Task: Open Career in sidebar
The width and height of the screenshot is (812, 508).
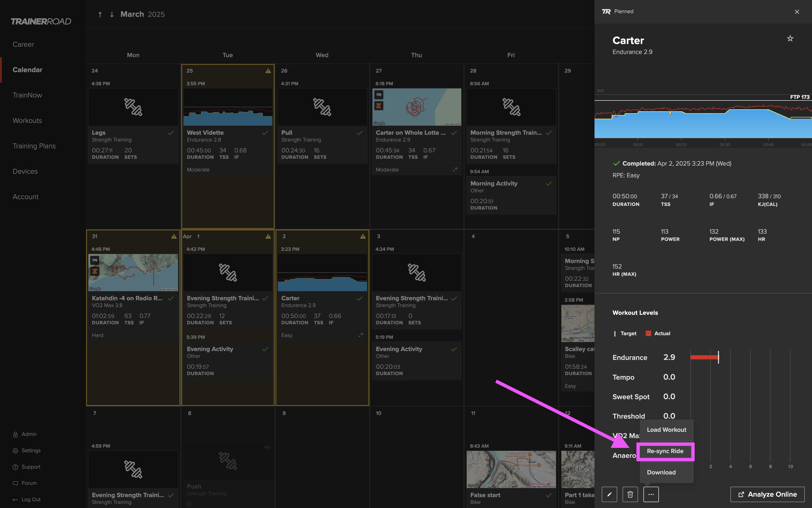Action: click(x=23, y=44)
